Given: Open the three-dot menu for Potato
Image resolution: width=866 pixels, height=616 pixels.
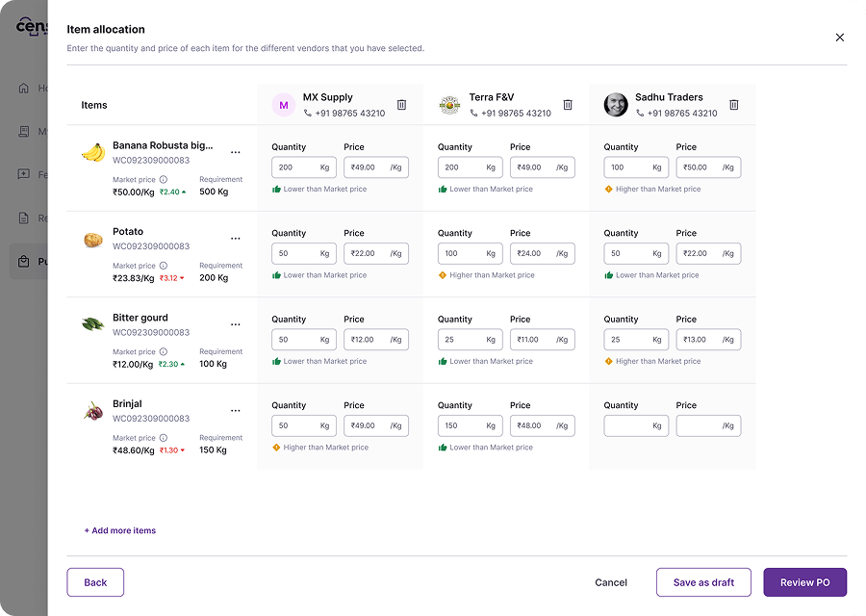Looking at the screenshot, I should pos(236,239).
